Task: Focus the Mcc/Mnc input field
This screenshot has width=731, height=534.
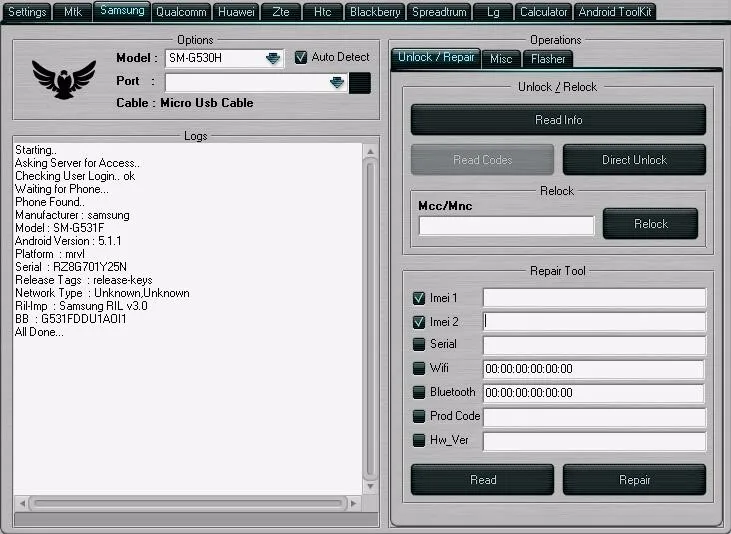Action: point(507,226)
